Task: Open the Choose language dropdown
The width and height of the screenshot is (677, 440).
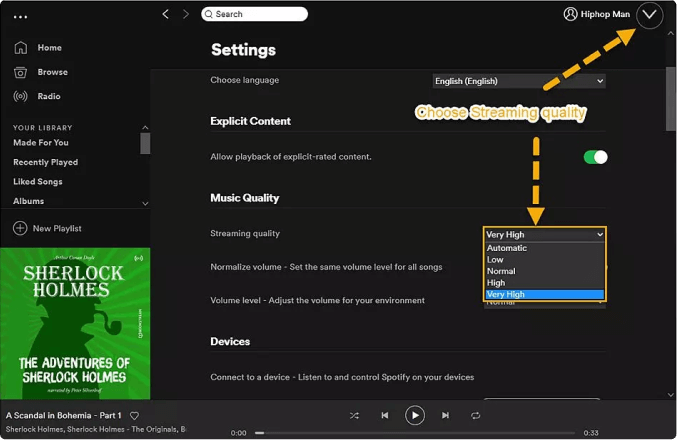Action: (x=519, y=81)
